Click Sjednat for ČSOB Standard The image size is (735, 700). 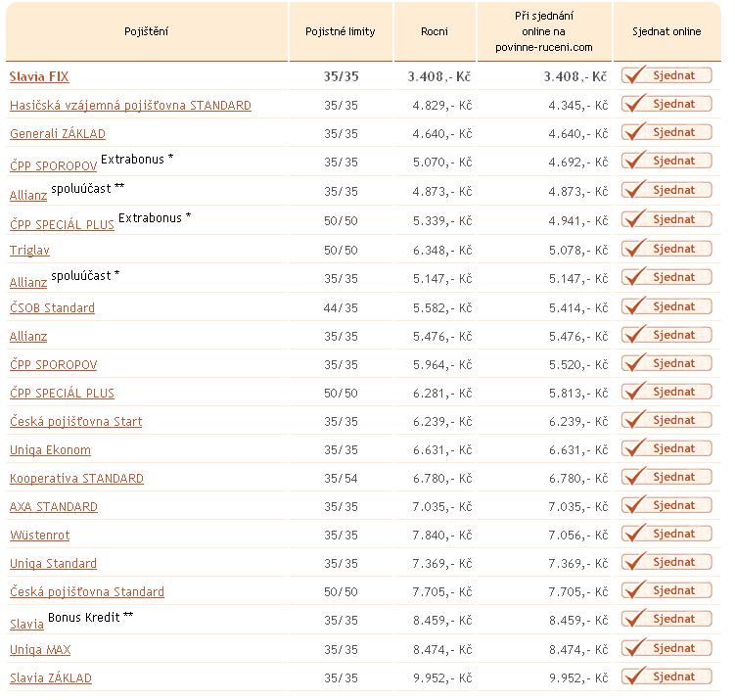(666, 306)
